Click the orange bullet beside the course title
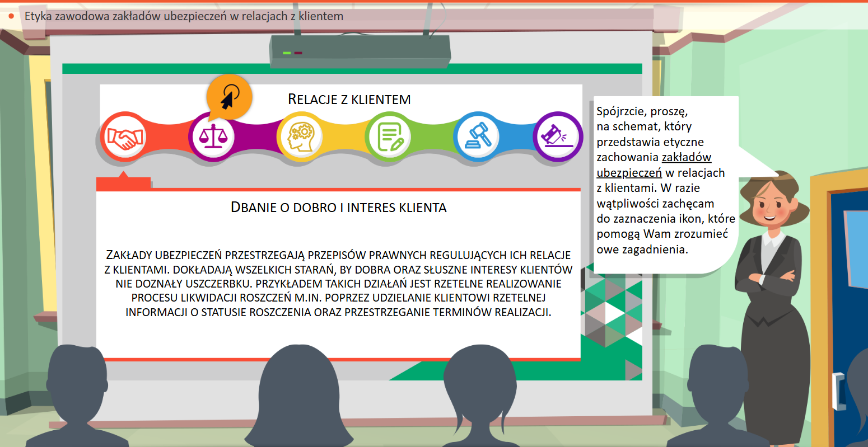This screenshot has height=447, width=868. click(11, 16)
